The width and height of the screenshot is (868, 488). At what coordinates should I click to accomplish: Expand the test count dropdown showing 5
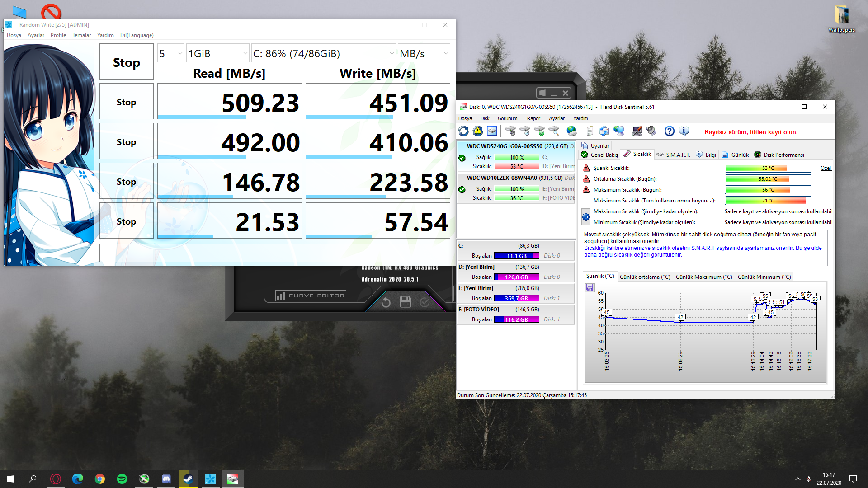[x=171, y=54]
